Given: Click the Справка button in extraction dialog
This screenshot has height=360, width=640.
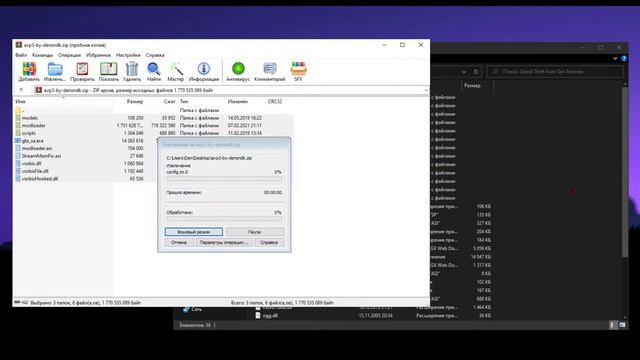Looking at the screenshot, I should 269,242.
